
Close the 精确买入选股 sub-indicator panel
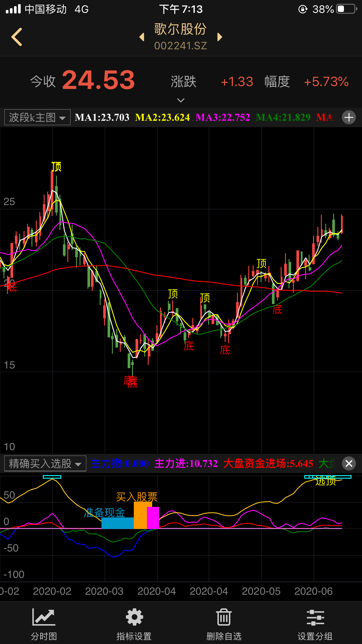(x=349, y=463)
